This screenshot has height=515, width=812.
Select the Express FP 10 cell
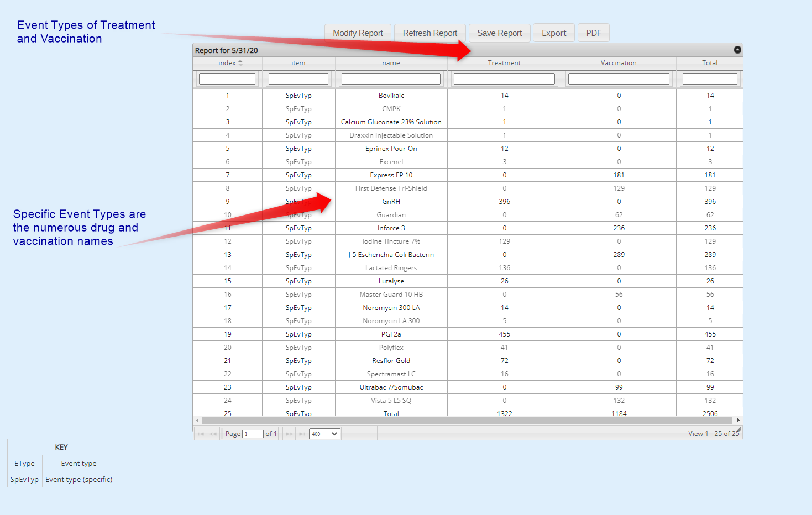click(x=391, y=175)
